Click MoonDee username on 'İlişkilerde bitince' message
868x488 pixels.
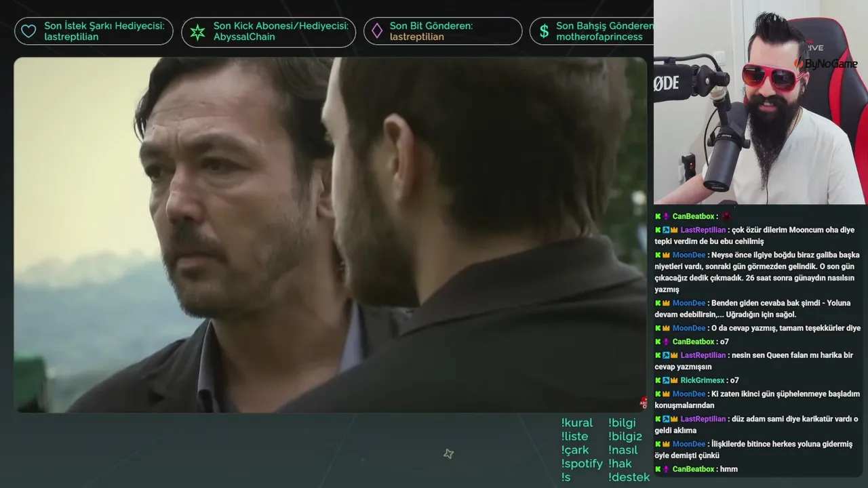point(689,444)
